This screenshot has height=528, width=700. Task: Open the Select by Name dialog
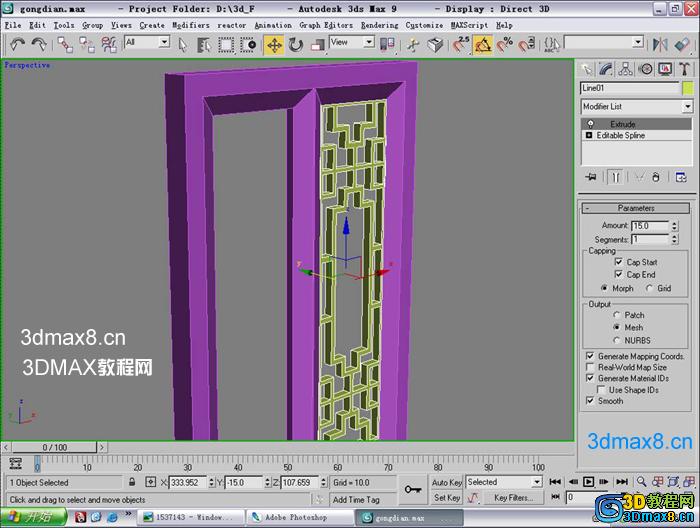[204, 45]
